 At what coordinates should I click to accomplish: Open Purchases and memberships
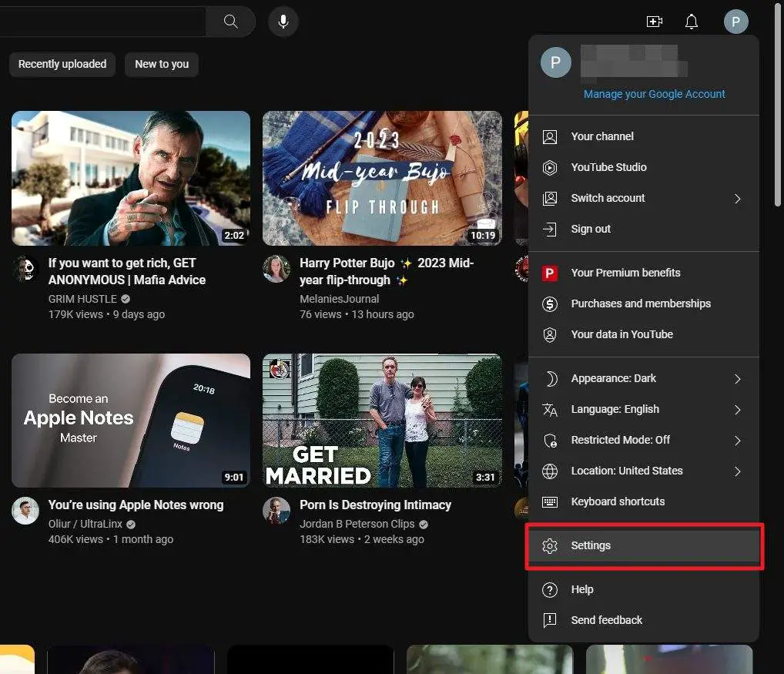pos(644,304)
